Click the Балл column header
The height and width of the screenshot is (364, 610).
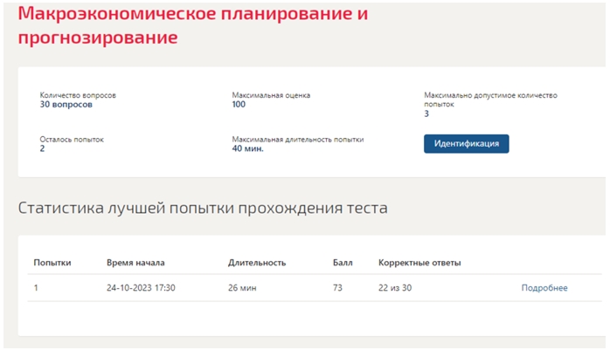coord(343,263)
